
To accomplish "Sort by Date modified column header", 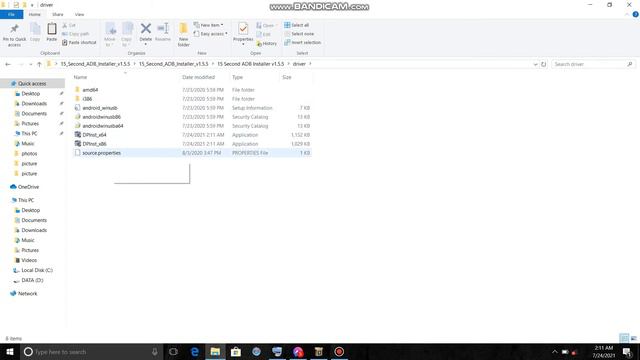I will [198, 77].
